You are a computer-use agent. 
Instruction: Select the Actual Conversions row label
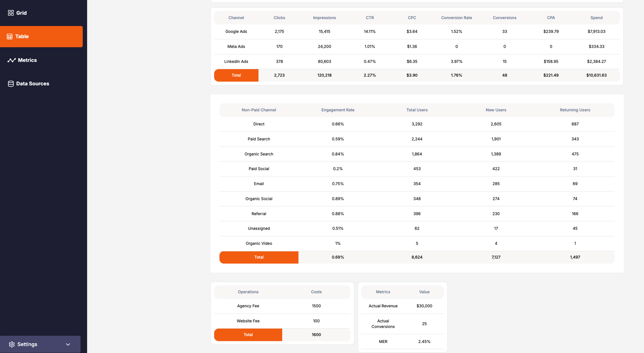coord(383,324)
